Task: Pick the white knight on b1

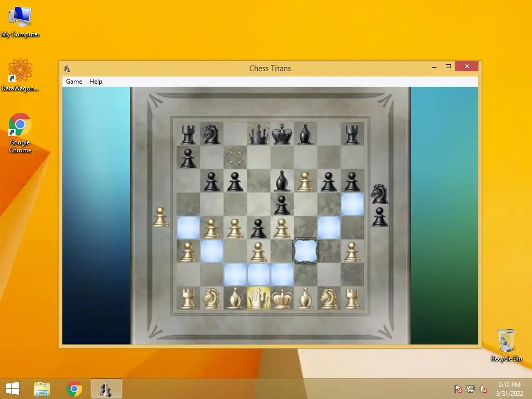Action: coord(211,299)
